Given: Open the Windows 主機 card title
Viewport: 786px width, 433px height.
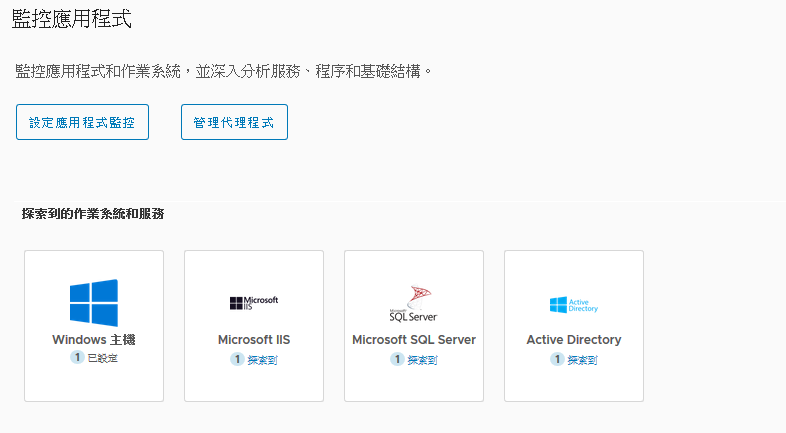Looking at the screenshot, I should click(x=94, y=339).
